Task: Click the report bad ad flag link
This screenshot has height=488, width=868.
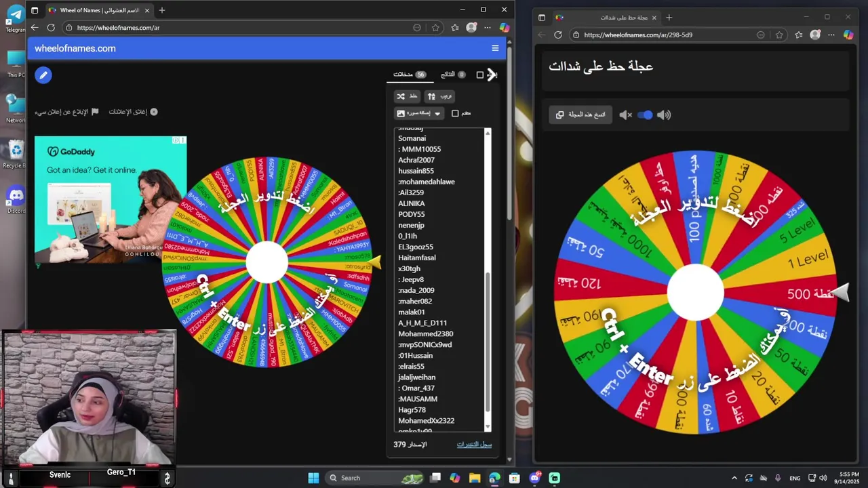Action: (67, 112)
